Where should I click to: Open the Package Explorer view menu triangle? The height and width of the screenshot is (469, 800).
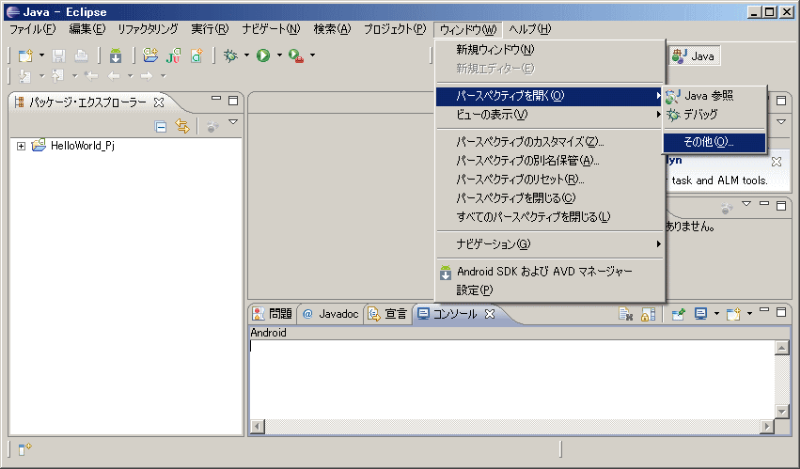tap(233, 122)
